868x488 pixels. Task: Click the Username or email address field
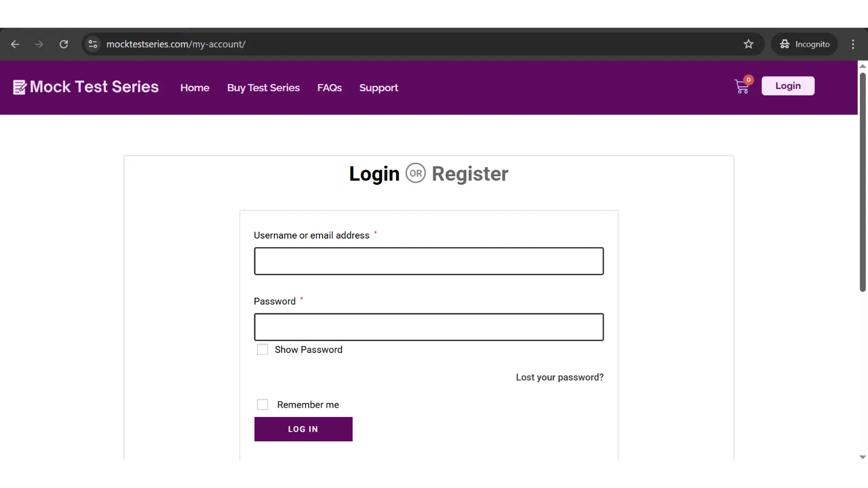[x=429, y=261]
